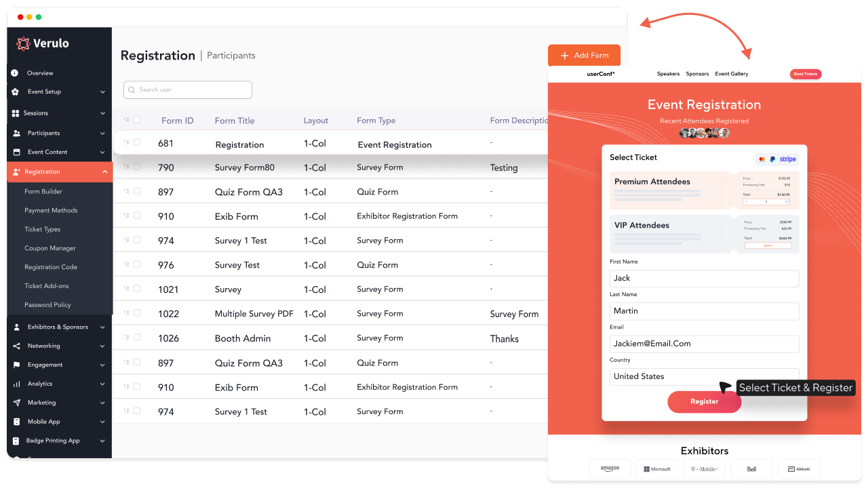Expand the Mobile App menu chevron
Image resolution: width=868 pixels, height=488 pixels.
[102, 422]
